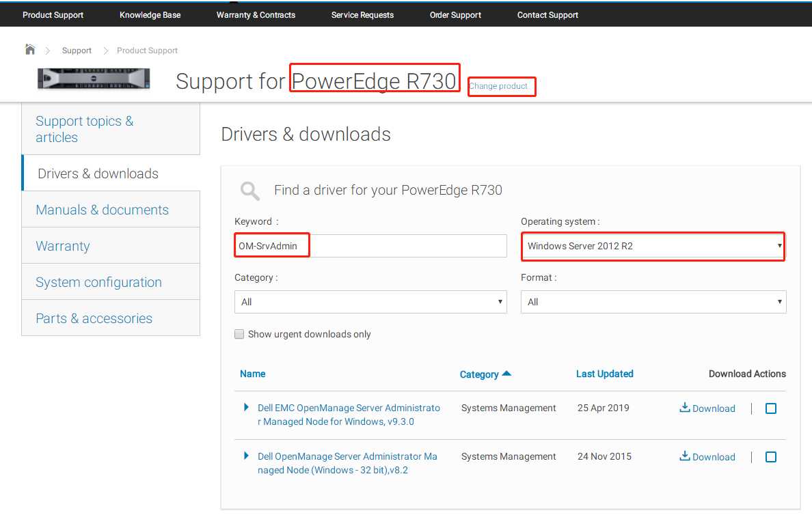Click Systems Management in v8.2 row
This screenshot has width=812, height=515.
(x=509, y=456)
